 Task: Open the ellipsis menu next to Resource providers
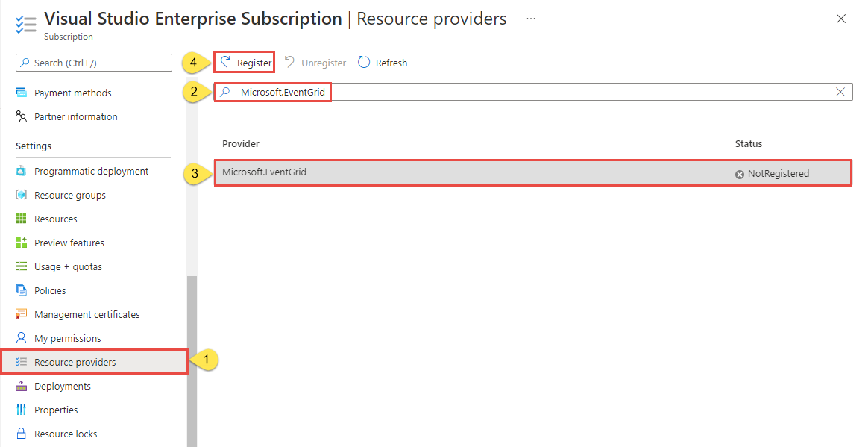pyautogui.click(x=530, y=19)
